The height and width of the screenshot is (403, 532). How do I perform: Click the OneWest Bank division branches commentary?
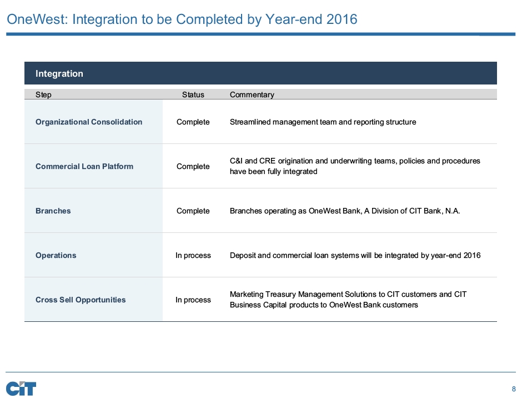point(345,211)
